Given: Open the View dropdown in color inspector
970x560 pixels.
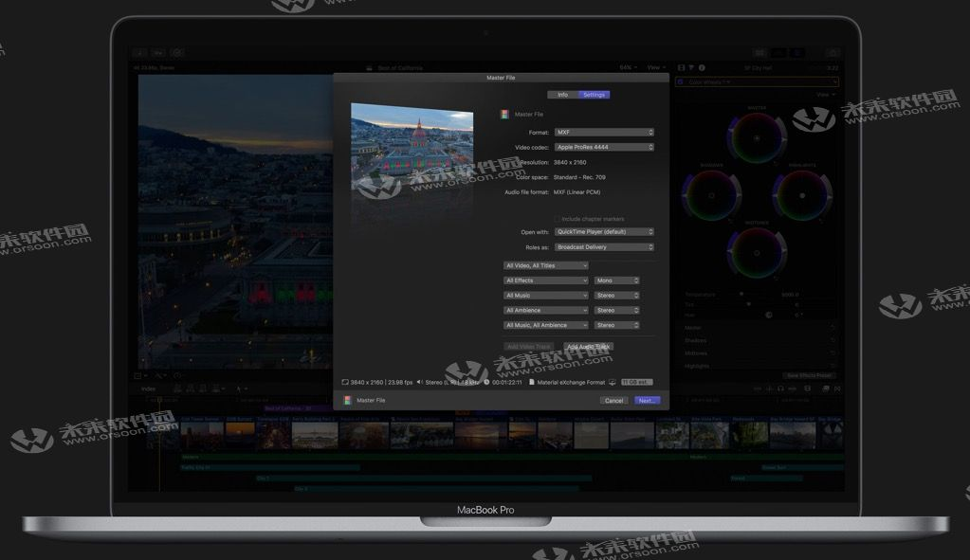Looking at the screenshot, I should (x=824, y=95).
